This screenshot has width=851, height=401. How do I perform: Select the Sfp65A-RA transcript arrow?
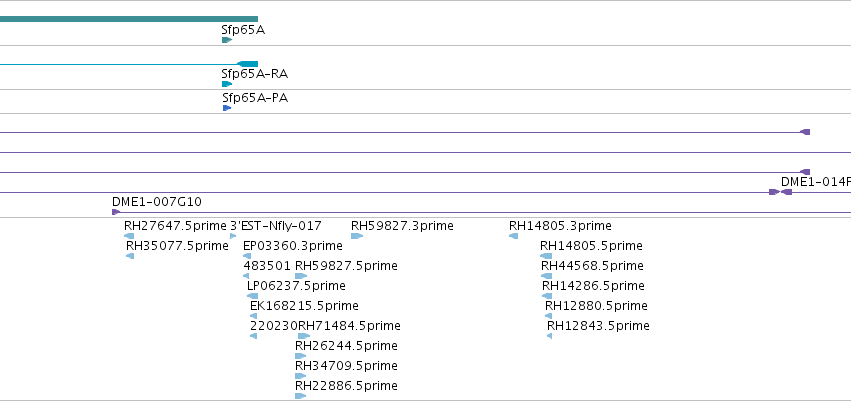[x=227, y=84]
